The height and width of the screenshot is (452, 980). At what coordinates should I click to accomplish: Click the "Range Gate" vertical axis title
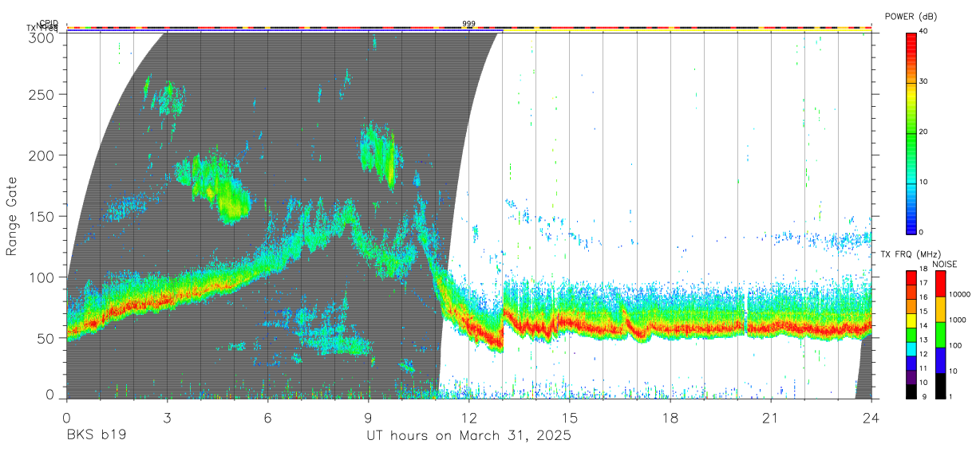click(x=12, y=216)
